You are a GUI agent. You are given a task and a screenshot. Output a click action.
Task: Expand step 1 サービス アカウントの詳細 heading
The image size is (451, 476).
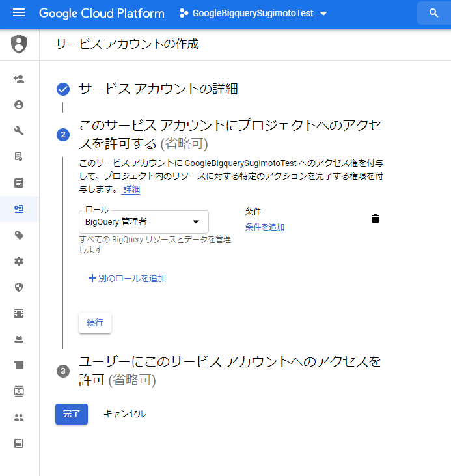[x=158, y=89]
